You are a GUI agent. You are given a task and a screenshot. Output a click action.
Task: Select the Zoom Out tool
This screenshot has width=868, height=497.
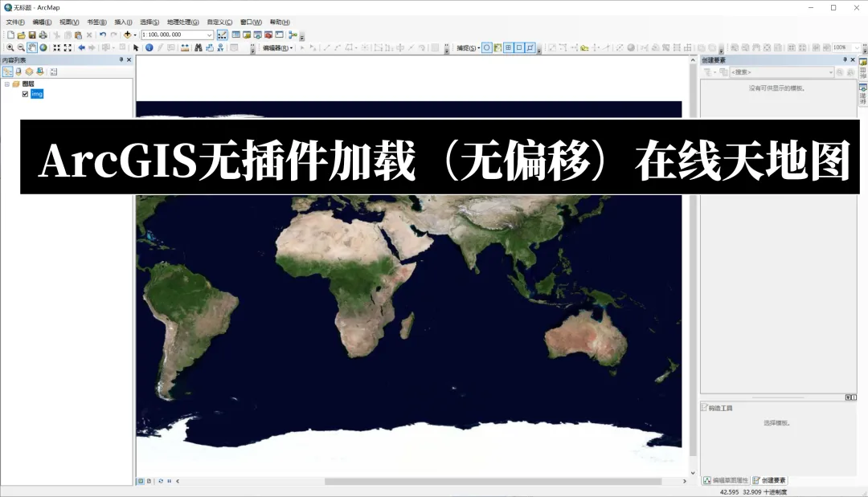[x=21, y=47]
